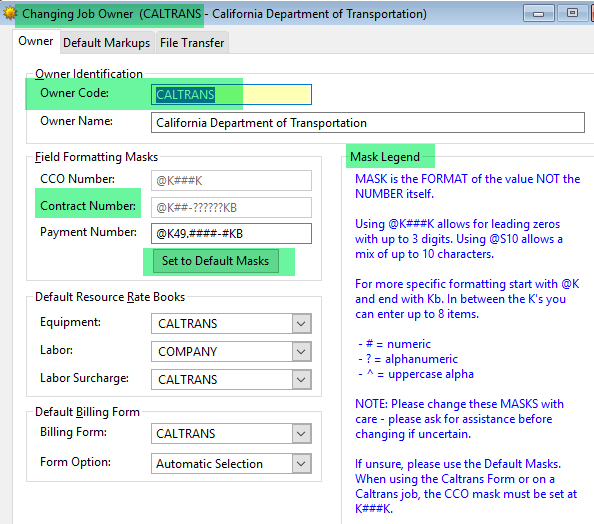Viewport: 594px width, 524px height.
Task: Click the Set to Default Masks button
Action: [216, 261]
